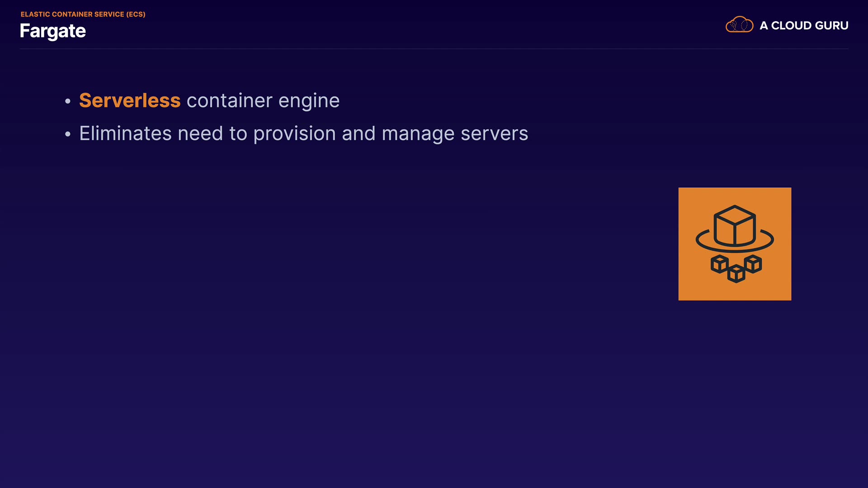868x488 pixels.
Task: Click the bullet dot before Serverless
Action: 68,101
